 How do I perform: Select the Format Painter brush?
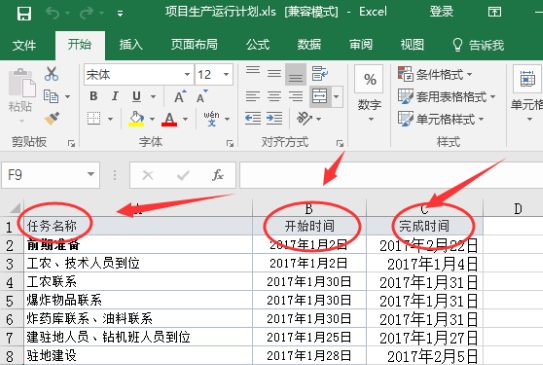click(x=52, y=118)
